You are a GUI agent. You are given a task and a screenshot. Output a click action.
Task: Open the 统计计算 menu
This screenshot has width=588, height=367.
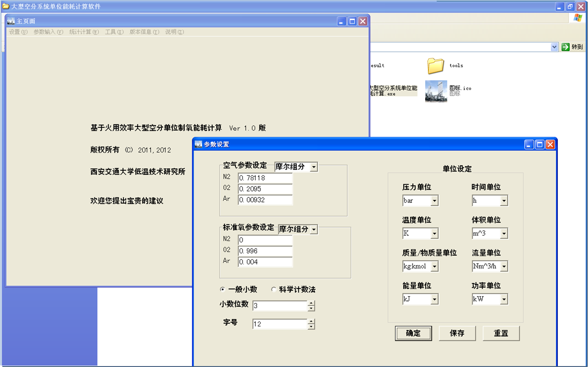[x=83, y=32]
